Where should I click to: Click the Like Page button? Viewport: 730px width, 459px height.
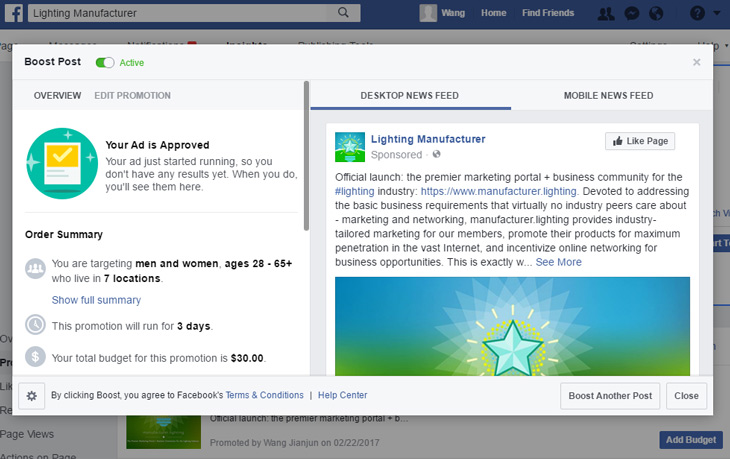coord(640,141)
